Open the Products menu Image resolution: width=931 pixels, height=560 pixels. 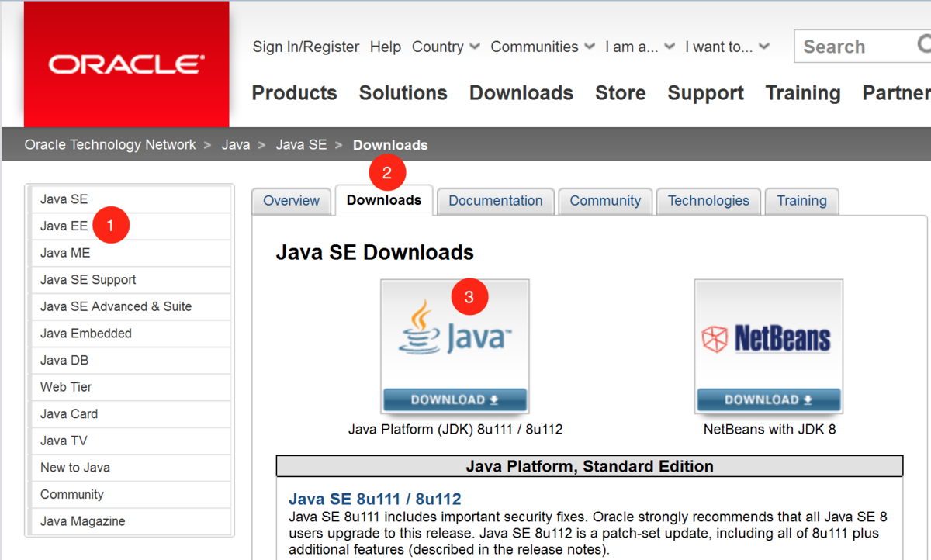[x=294, y=93]
